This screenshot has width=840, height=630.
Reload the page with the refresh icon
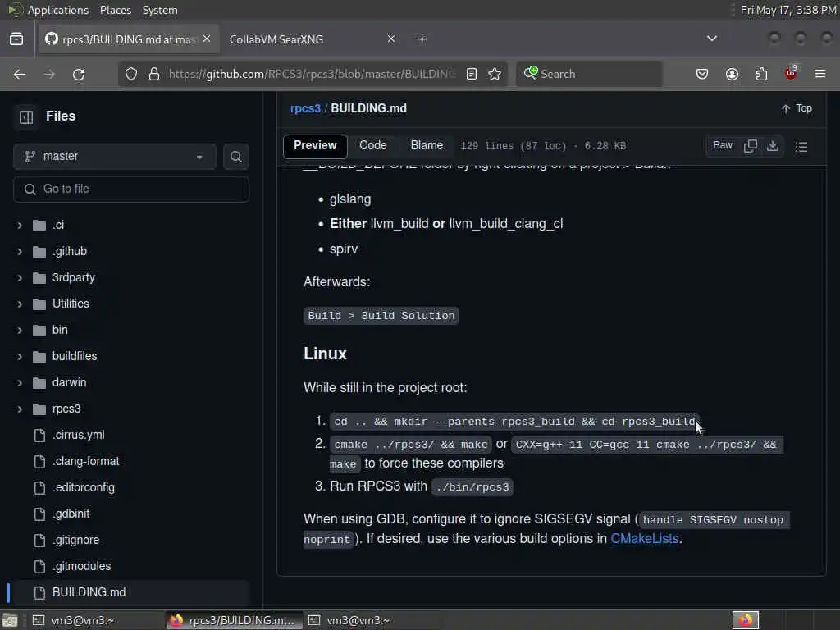coord(79,74)
